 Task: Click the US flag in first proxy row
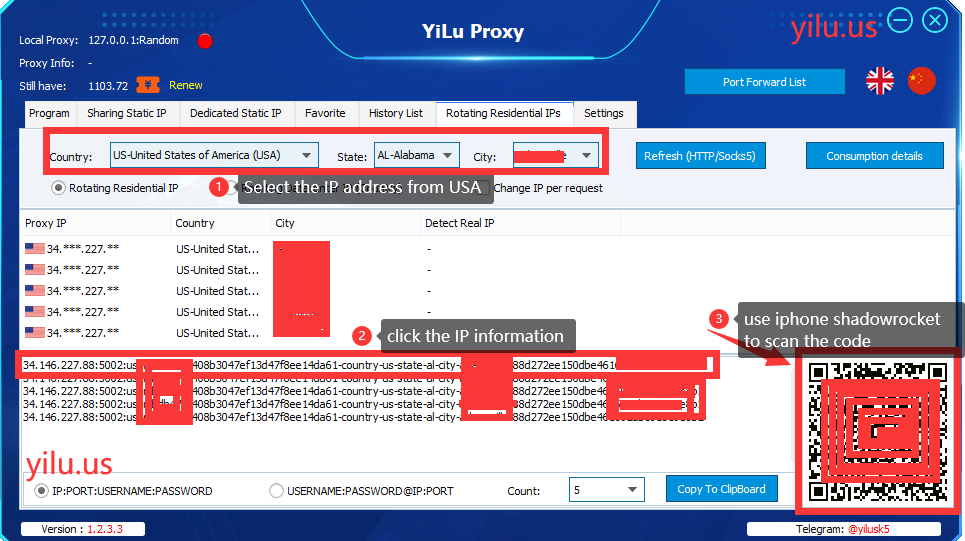point(35,248)
